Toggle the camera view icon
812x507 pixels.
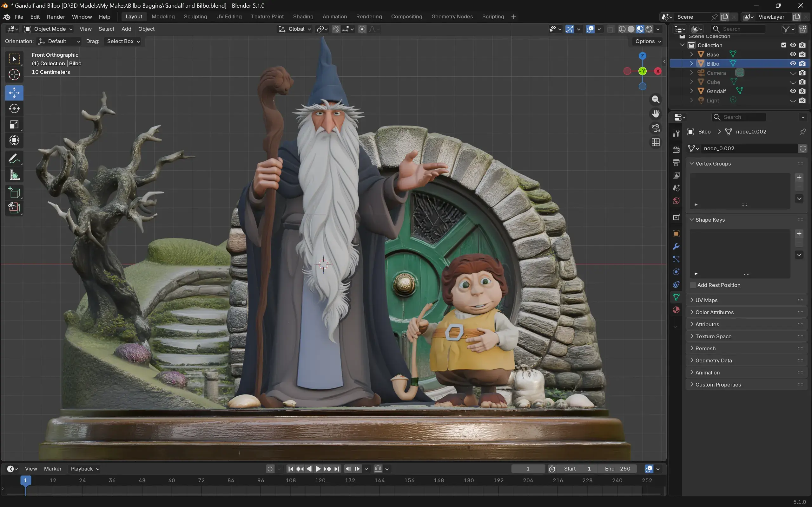(655, 128)
